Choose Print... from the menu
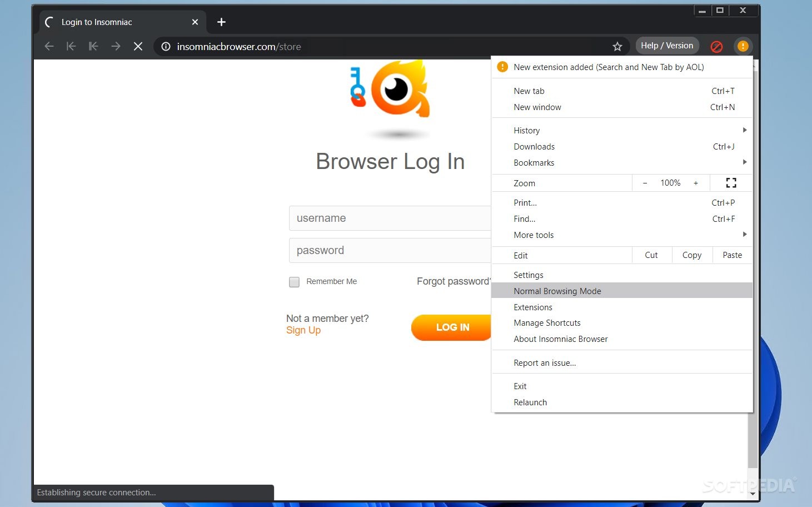The width and height of the screenshot is (812, 507). 622,202
